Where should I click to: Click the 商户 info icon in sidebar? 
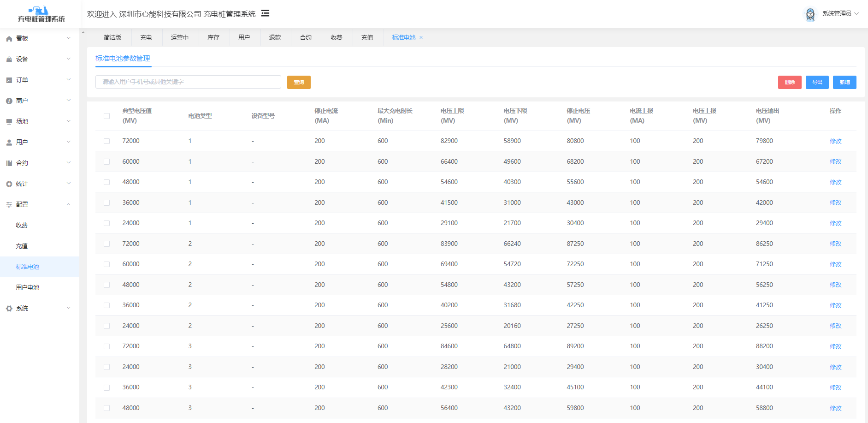pos(9,101)
